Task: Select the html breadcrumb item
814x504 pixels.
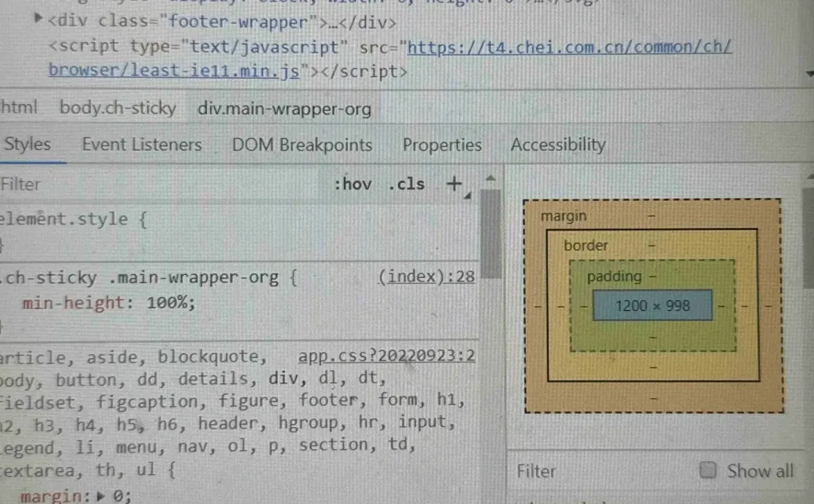Action: pos(19,108)
